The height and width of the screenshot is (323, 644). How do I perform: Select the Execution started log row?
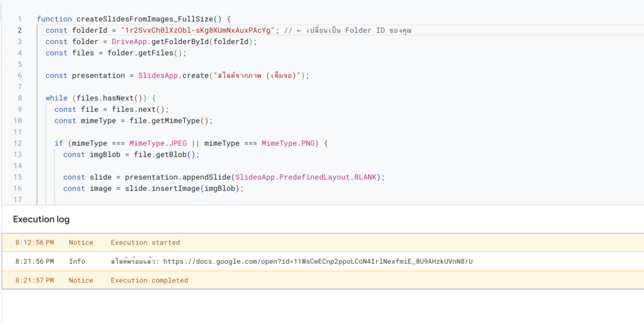pyautogui.click(x=323, y=243)
